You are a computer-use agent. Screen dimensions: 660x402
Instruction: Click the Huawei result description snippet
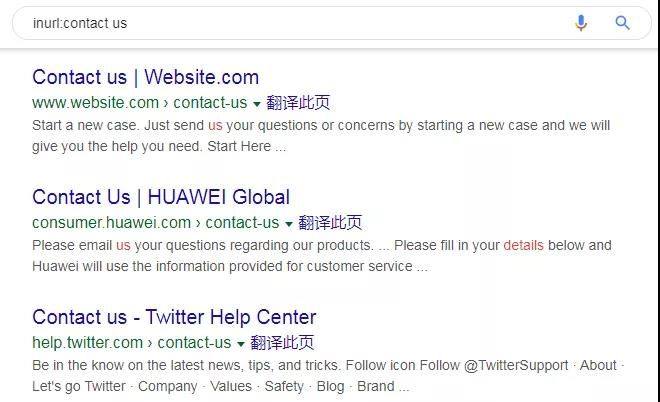point(322,256)
